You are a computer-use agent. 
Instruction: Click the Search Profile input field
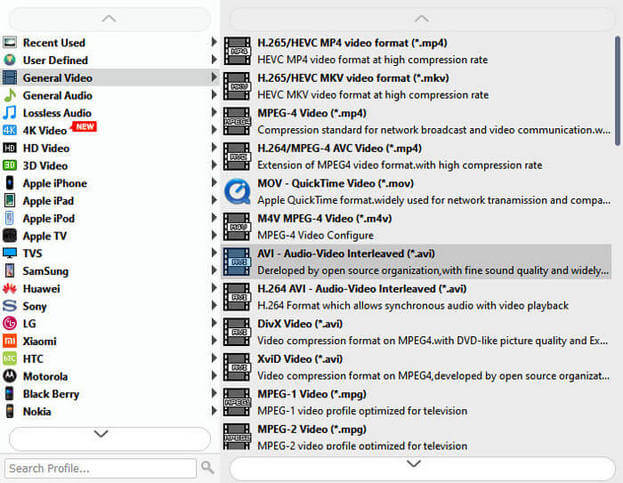pos(101,468)
